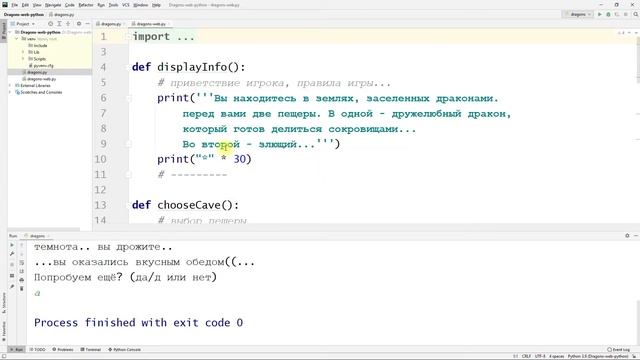
Task: Clear console with trash icon
Action: [22, 289]
